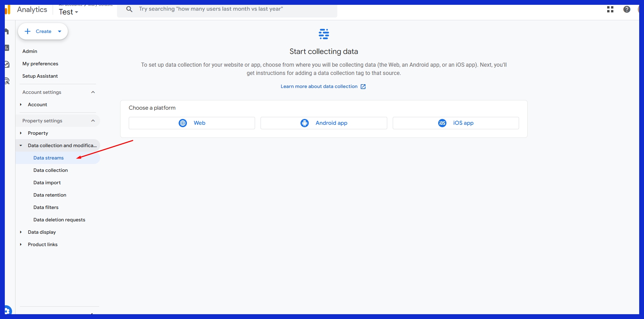The width and height of the screenshot is (644, 319).
Task: Expand the Property tree arrow
Action: point(21,133)
